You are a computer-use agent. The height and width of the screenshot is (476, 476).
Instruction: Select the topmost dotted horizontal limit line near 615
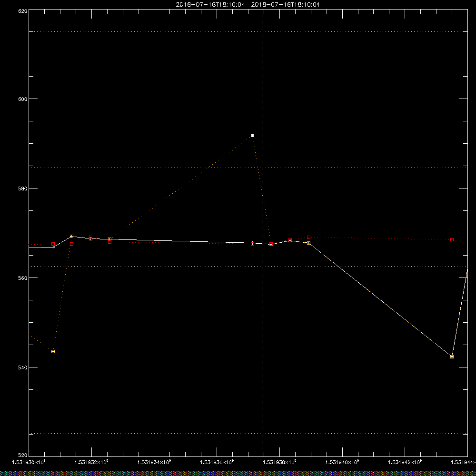(x=248, y=31)
